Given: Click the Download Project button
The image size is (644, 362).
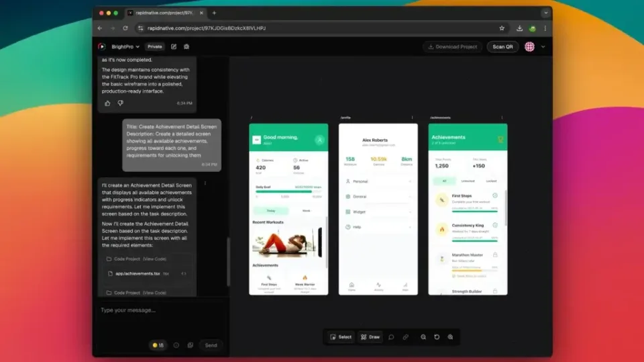Looking at the screenshot, I should (453, 46).
